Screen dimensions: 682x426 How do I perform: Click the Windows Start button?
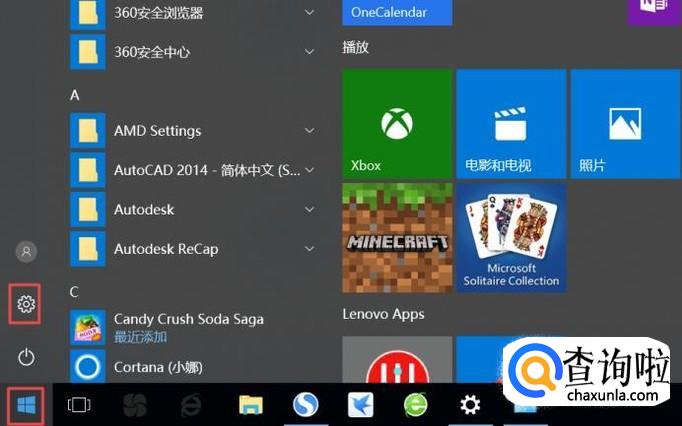(x=27, y=405)
